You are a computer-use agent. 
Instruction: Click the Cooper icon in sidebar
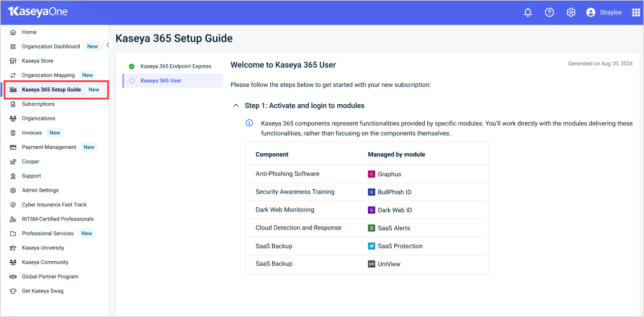pos(13,161)
